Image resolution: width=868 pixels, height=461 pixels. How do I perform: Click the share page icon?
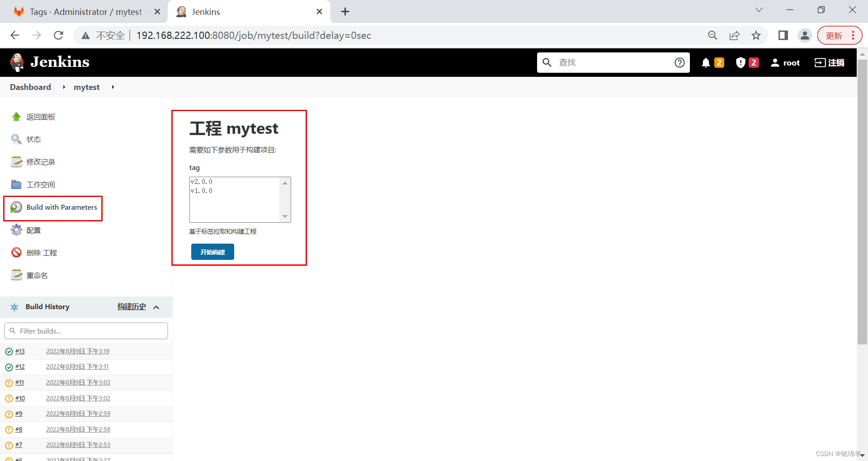pyautogui.click(x=735, y=35)
